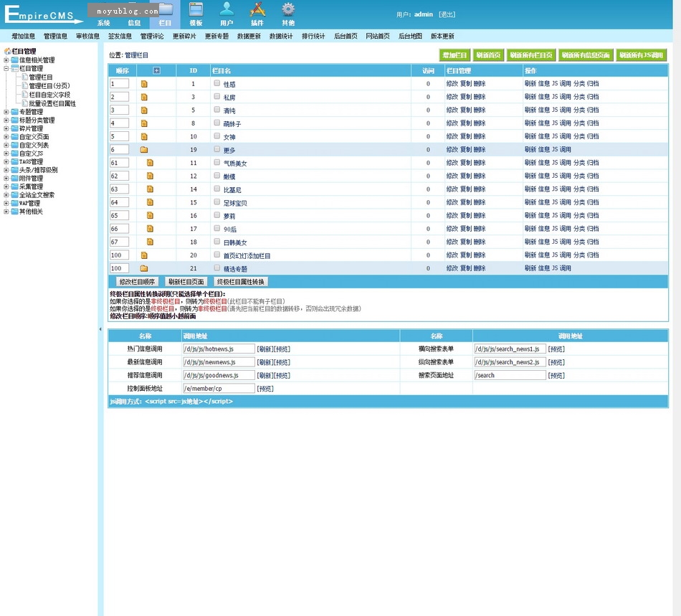Click the 终极栏目属性转换 button
Image resolution: width=681 pixels, height=616 pixels.
coord(241,282)
